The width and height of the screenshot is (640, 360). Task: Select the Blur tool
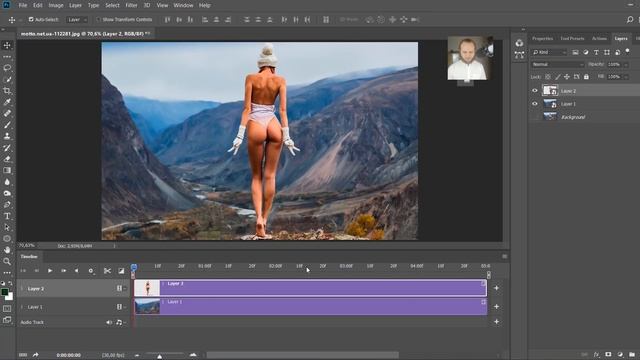click(7, 182)
